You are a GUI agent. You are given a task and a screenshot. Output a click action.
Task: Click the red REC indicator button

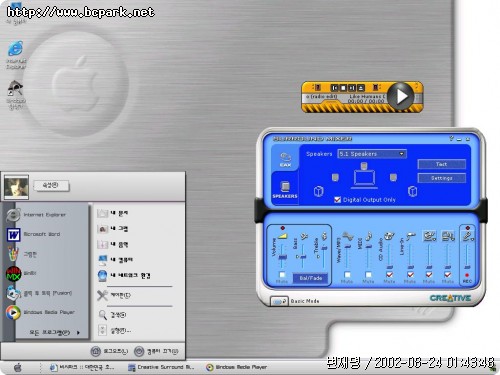tap(467, 275)
